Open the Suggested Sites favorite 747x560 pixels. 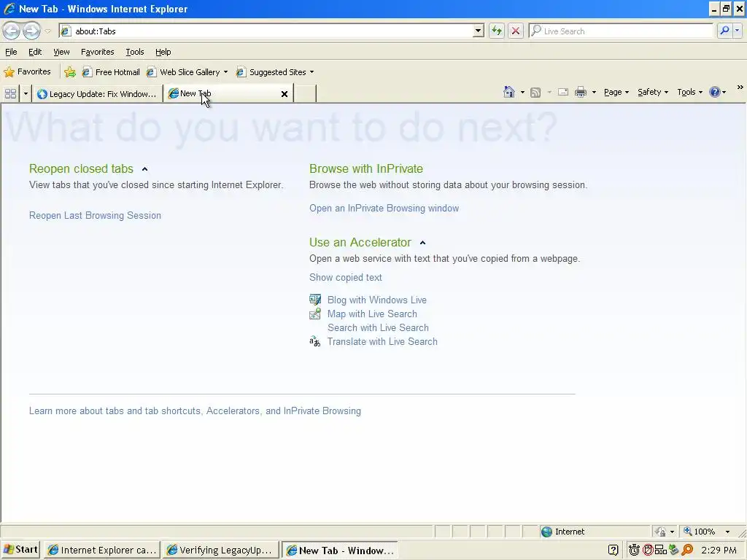click(x=275, y=72)
